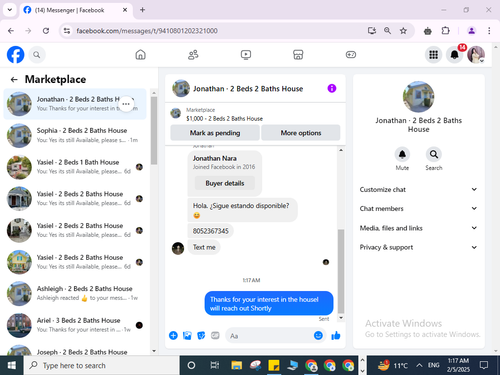Open Windows Start button
This screenshot has width=500, height=375.
tap(12, 366)
